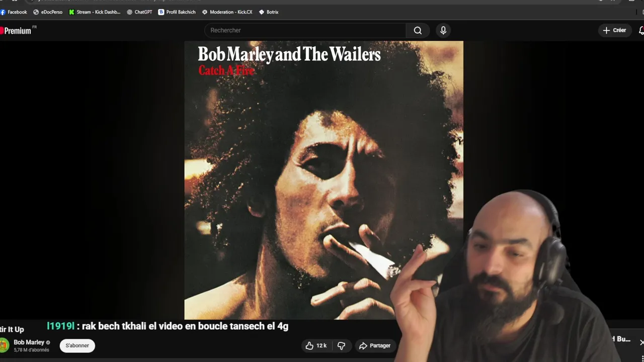Image resolution: width=644 pixels, height=362 pixels.
Task: Click the Catch A Fire video player
Action: coord(324,180)
